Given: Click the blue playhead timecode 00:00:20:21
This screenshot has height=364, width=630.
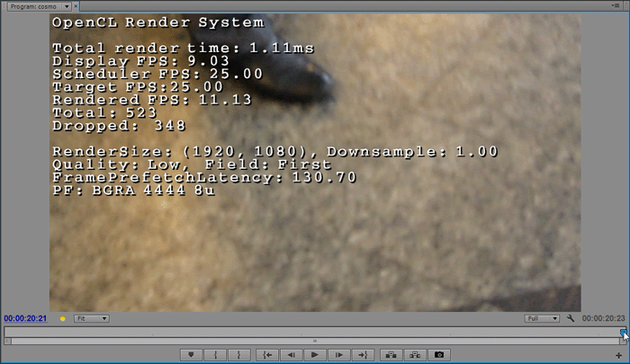Looking at the screenshot, I should (x=25, y=318).
